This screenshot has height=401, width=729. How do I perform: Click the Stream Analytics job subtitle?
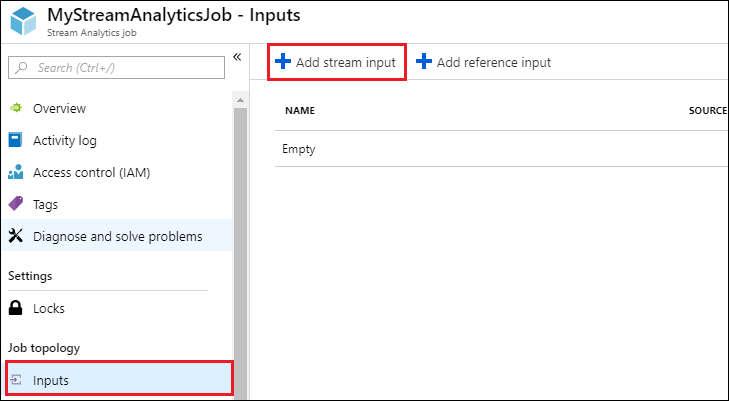(92, 33)
